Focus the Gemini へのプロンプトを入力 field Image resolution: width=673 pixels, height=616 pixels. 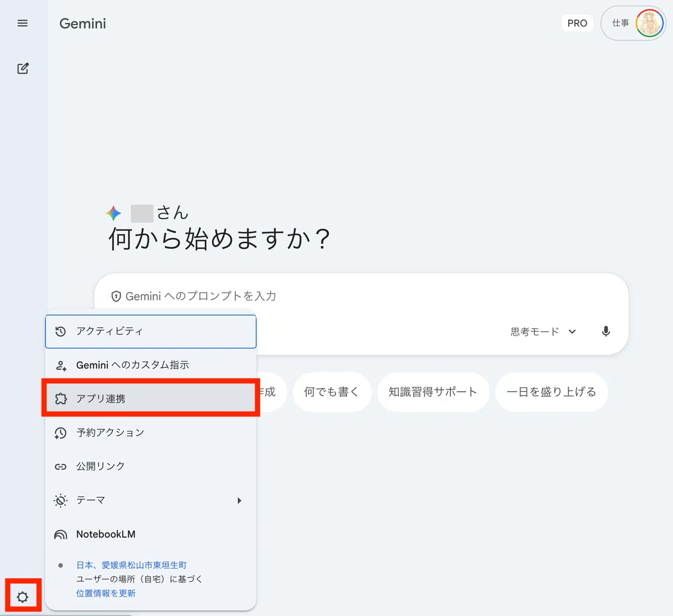pos(361,297)
